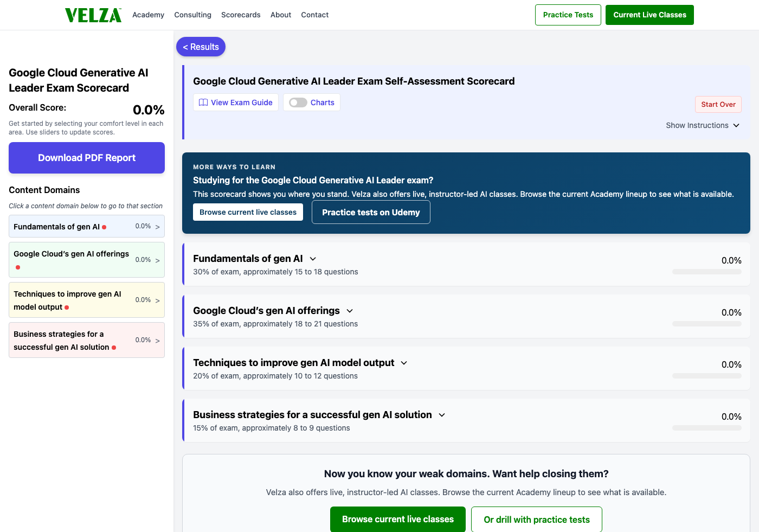Screen dimensions: 759x532
Task: Click Business strategies section progress bar
Action: point(707,428)
